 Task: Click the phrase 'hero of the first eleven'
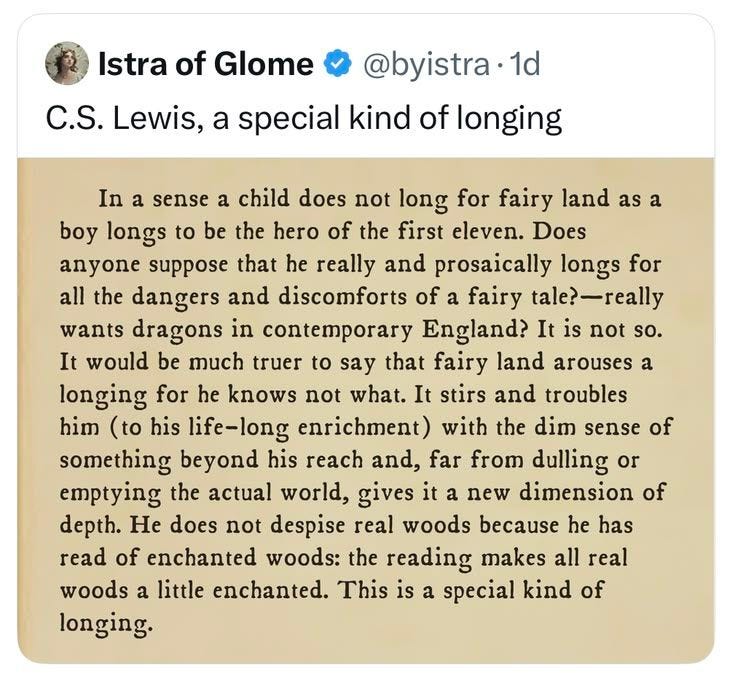tap(398, 232)
